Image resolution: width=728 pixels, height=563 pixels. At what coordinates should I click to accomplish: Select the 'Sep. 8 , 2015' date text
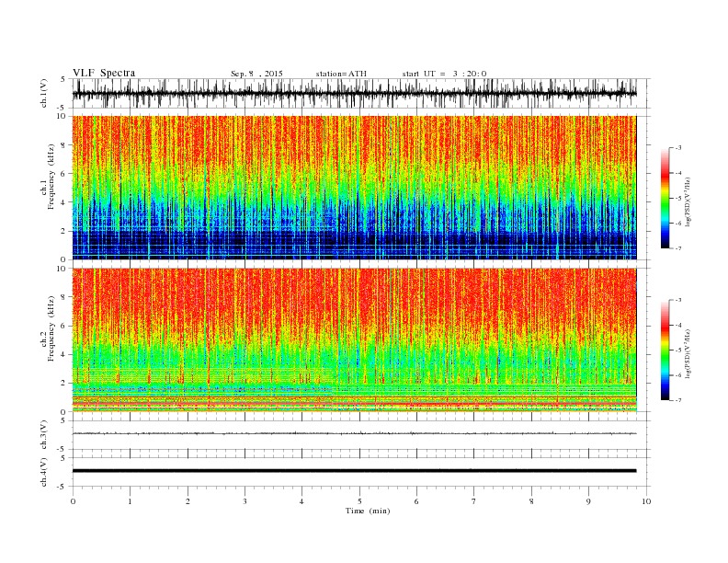point(256,74)
